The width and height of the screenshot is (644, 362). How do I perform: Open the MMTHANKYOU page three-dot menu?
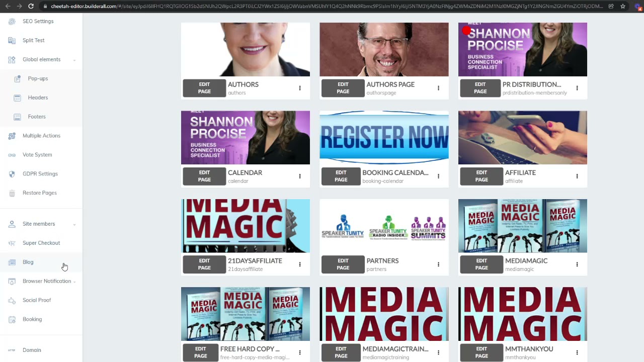[577, 352]
